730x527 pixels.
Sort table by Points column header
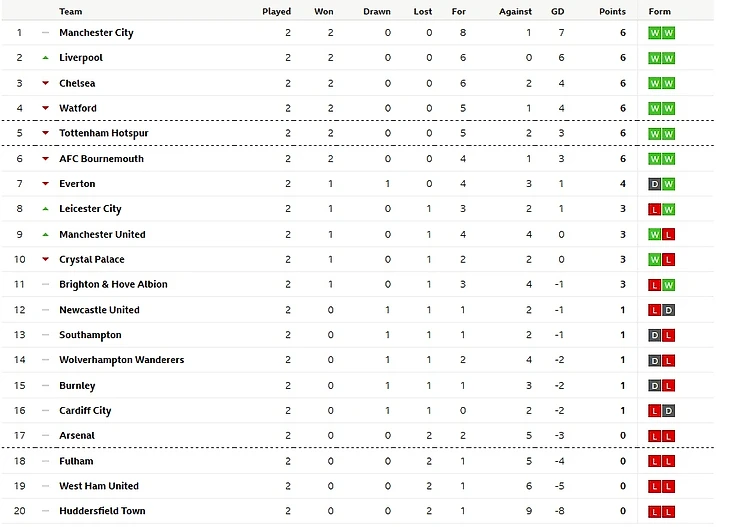pyautogui.click(x=612, y=12)
